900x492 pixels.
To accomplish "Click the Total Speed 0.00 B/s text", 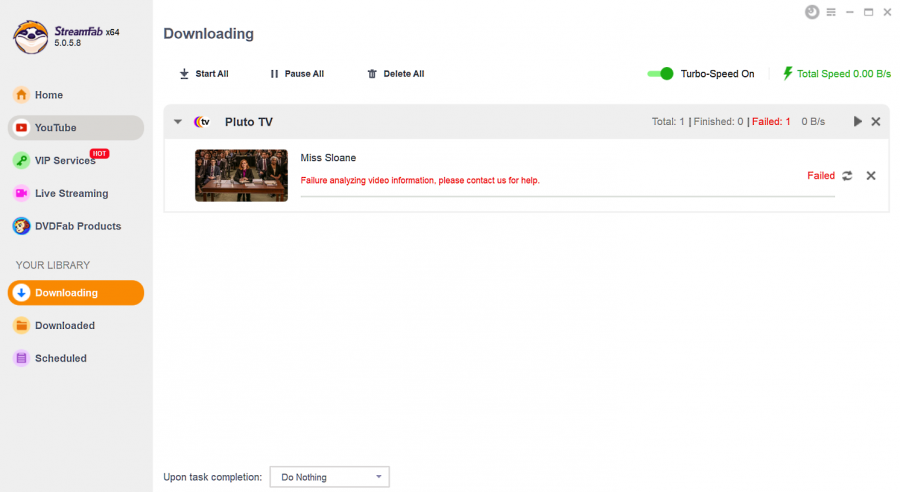I will 844,73.
